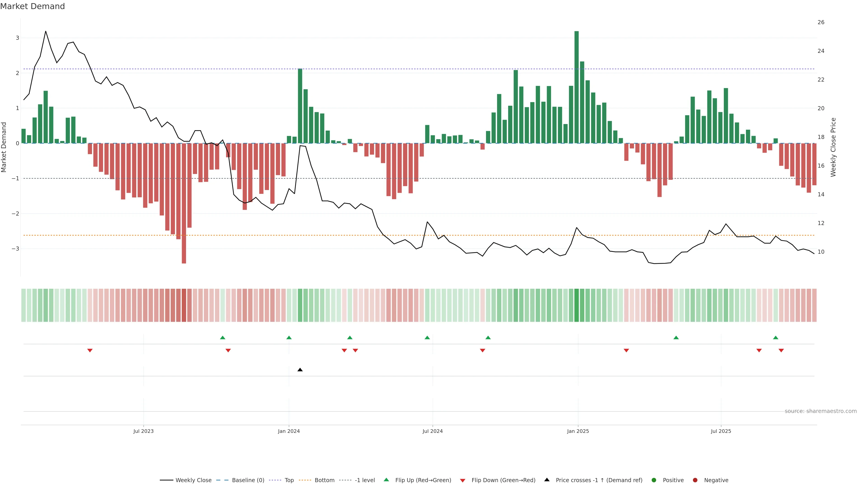The width and height of the screenshot is (868, 488).
Task: Click the black Price crosses legend triangle
Action: pos(547,480)
